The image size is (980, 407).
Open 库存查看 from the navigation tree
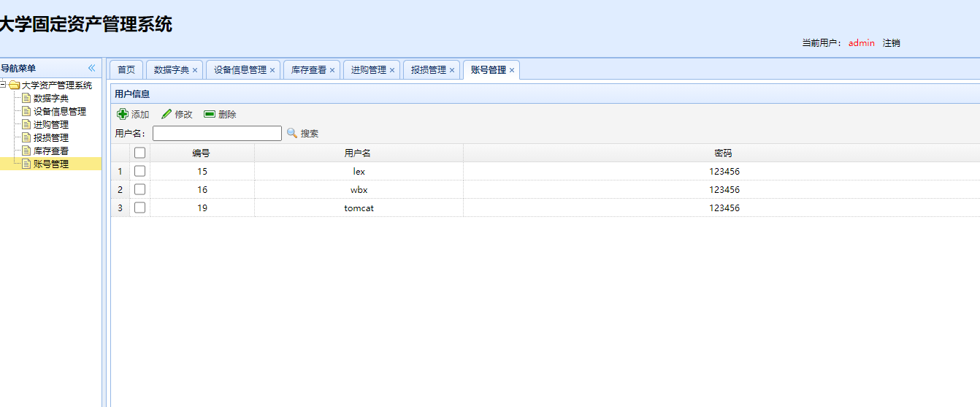point(51,151)
